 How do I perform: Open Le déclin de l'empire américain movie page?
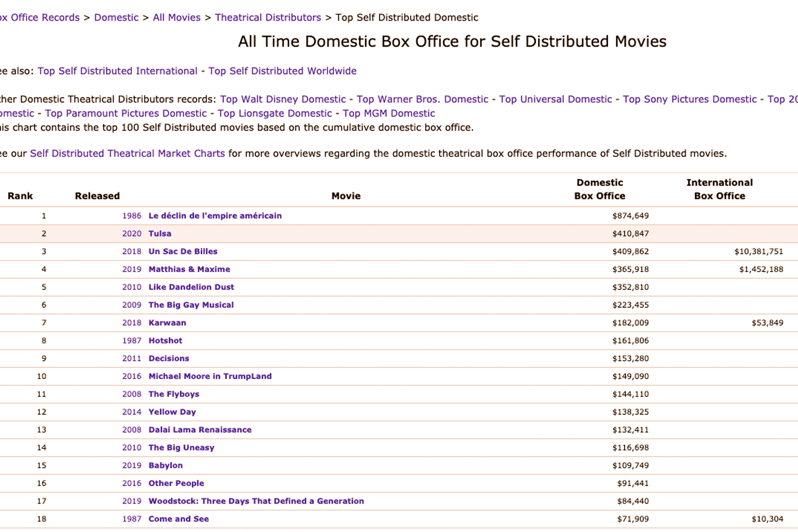[215, 216]
